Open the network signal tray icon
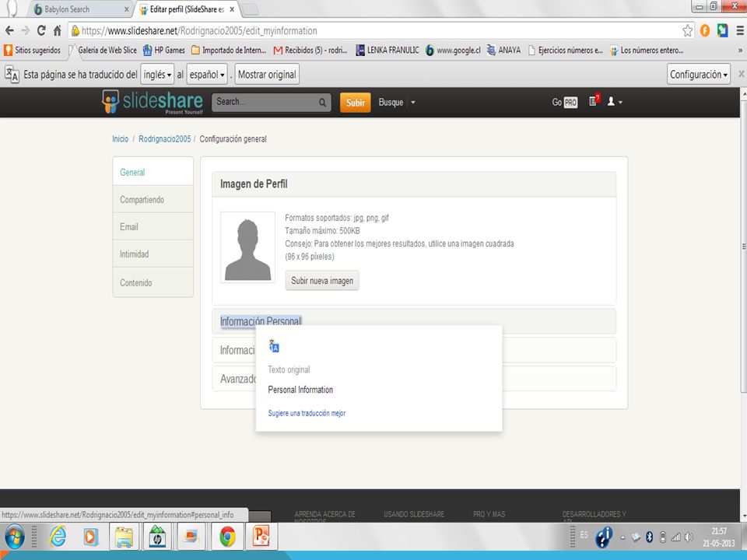 coord(675,537)
